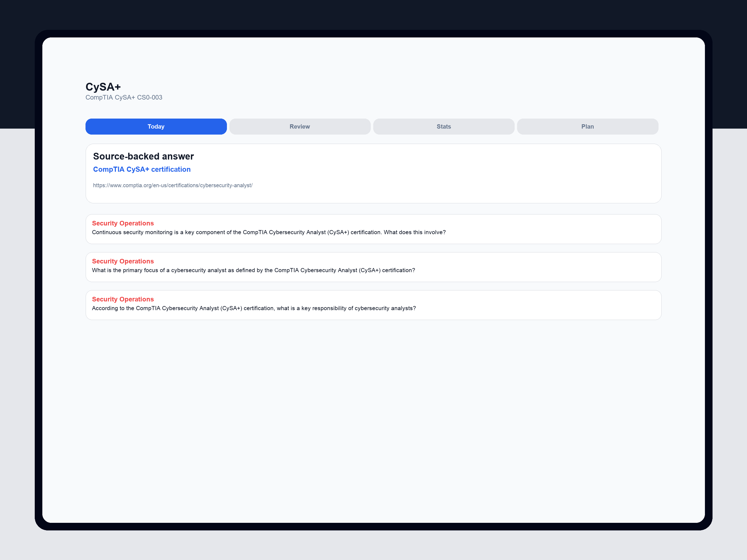
Task: Click the comptia.org certification URL
Action: tap(173, 185)
